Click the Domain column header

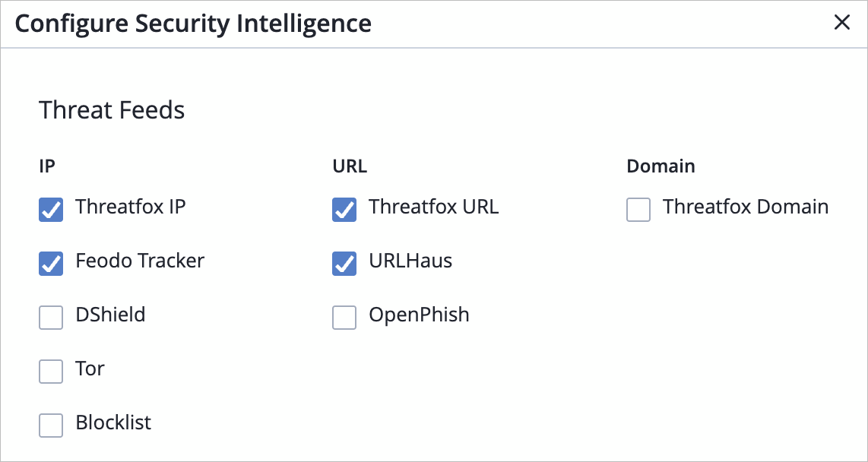pyautogui.click(x=660, y=166)
